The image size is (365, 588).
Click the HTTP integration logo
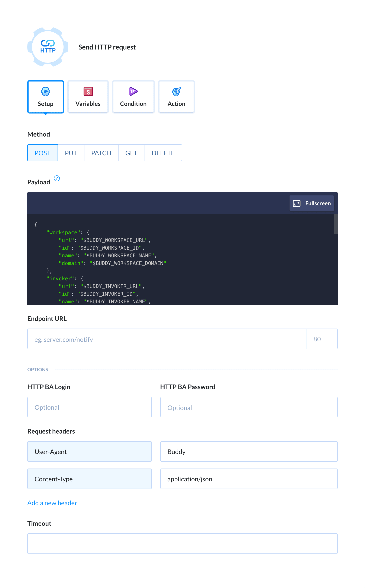coord(48,47)
